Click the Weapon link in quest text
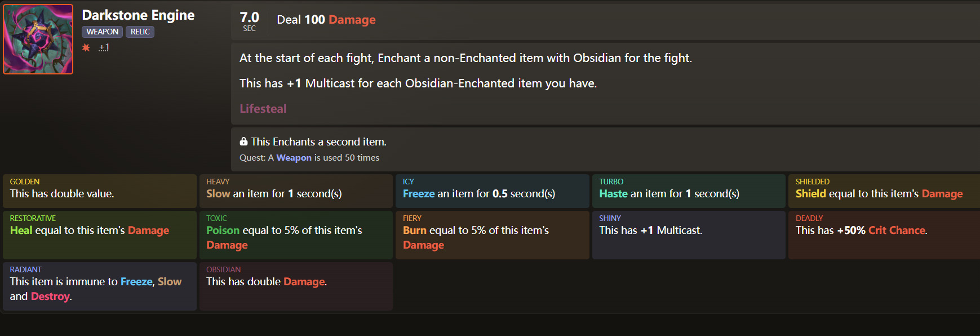The image size is (980, 336). point(294,158)
